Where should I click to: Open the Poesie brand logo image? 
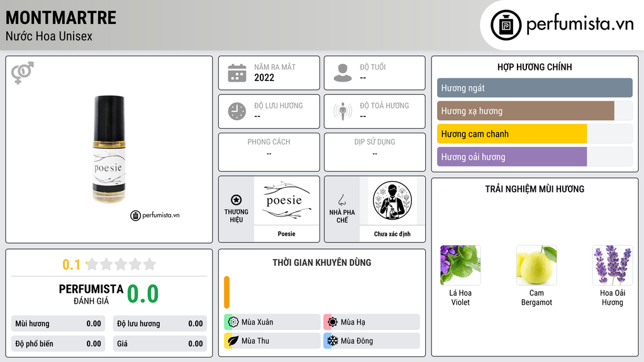[286, 200]
